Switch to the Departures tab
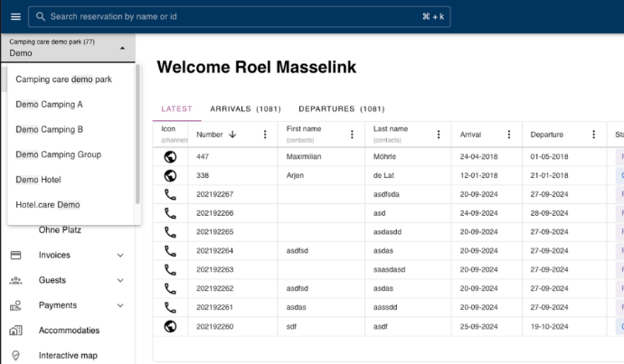This screenshot has height=364, width=624. (341, 109)
